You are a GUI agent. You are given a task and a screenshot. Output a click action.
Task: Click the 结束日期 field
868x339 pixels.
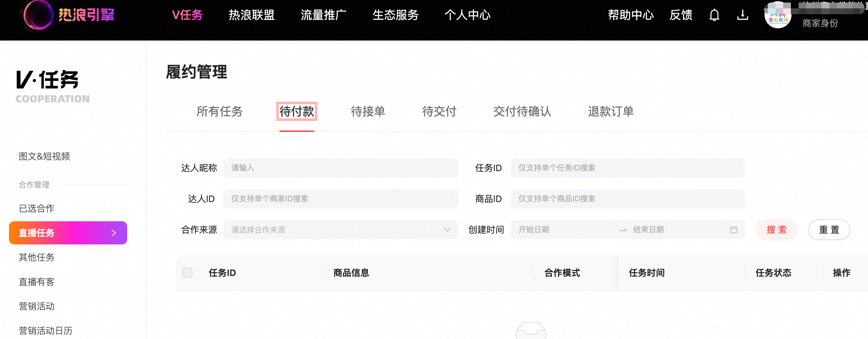tap(677, 230)
